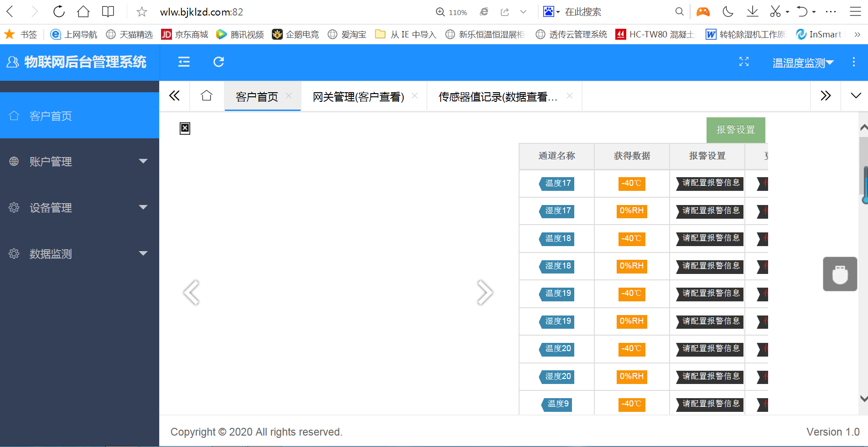Open the reading mode book icon

[x=108, y=11]
